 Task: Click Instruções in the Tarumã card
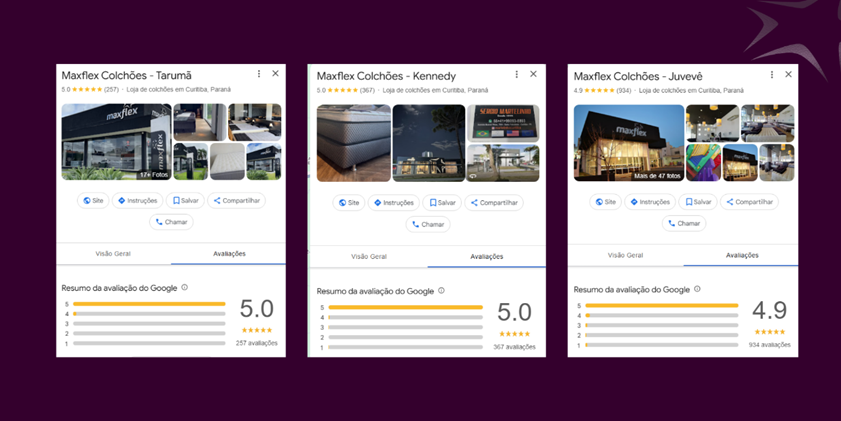coord(137,201)
